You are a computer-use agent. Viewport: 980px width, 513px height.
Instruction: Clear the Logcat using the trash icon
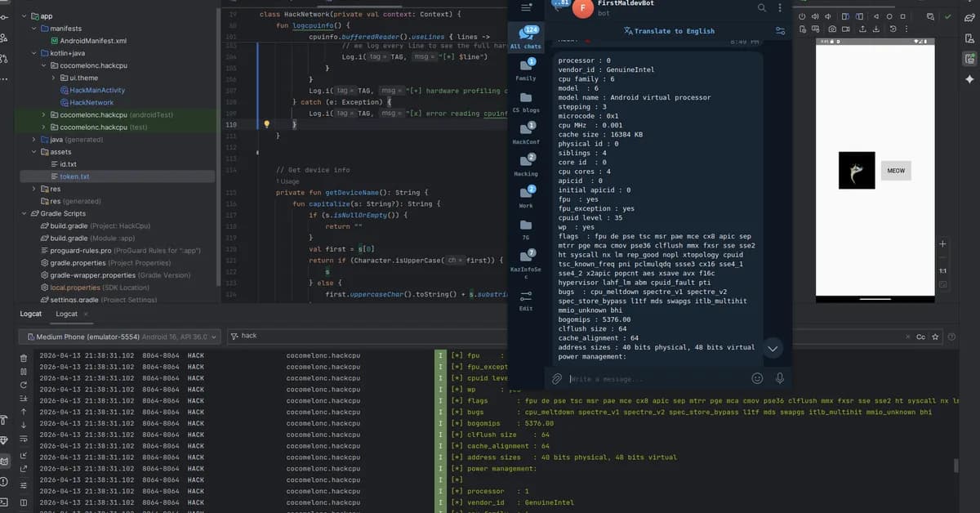pos(24,357)
